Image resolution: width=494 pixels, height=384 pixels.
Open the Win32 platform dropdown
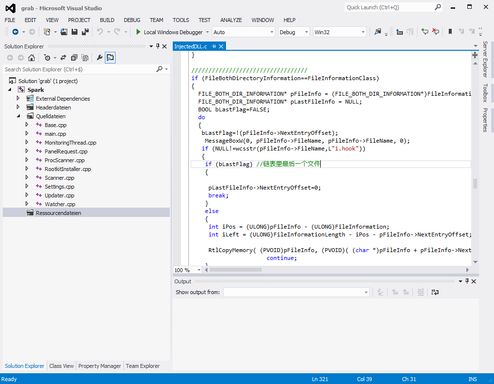pyautogui.click(x=339, y=32)
